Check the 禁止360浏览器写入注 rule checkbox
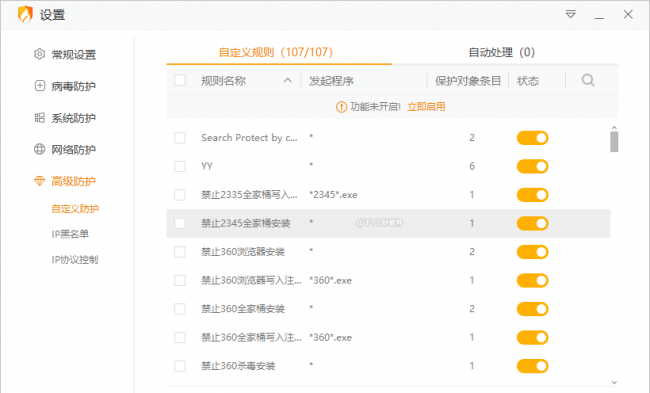Image resolution: width=650 pixels, height=393 pixels. point(180,280)
